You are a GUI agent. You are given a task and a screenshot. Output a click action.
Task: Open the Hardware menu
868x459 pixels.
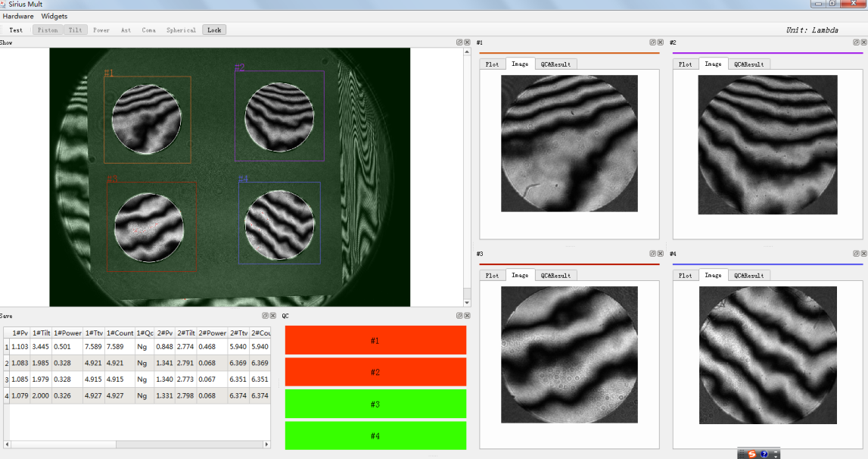pyautogui.click(x=18, y=16)
